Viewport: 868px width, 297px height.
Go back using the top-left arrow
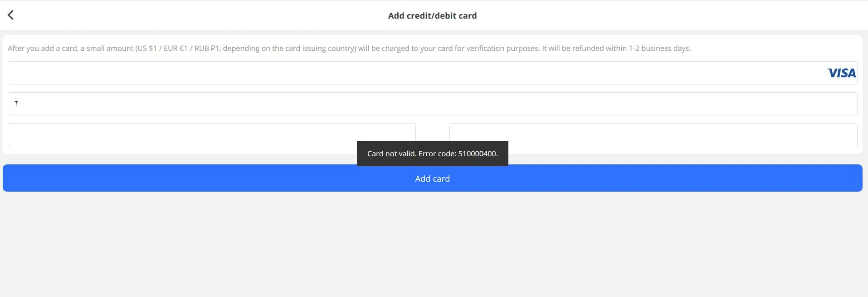pos(10,15)
